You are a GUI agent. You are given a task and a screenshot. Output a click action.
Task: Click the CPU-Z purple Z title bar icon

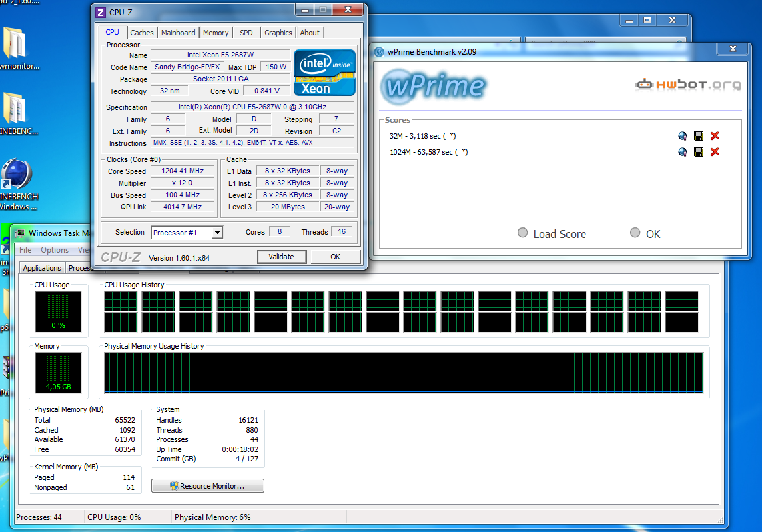click(x=101, y=13)
